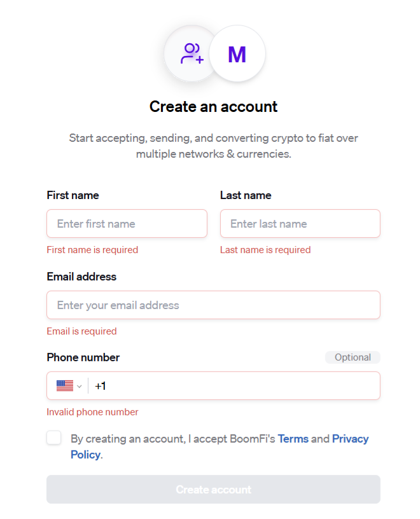Click the Create account button
The height and width of the screenshot is (519, 420).
[x=213, y=490]
